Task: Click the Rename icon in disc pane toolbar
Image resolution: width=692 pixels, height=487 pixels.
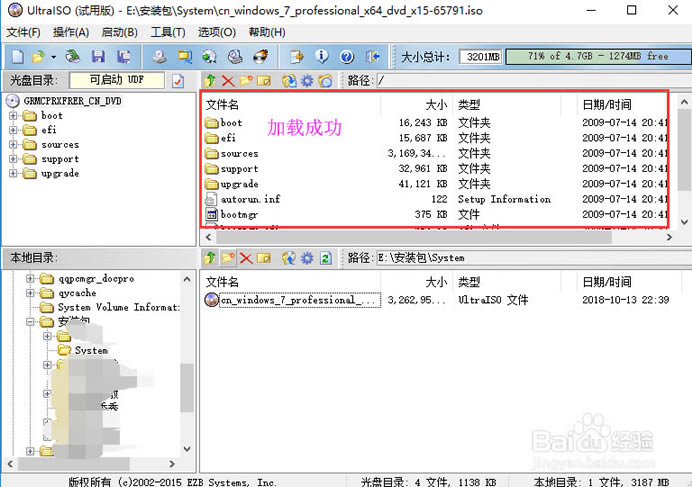Action: [x=264, y=81]
